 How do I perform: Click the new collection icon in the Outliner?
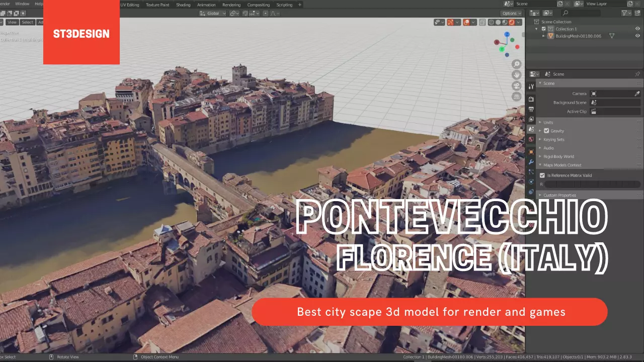(637, 13)
